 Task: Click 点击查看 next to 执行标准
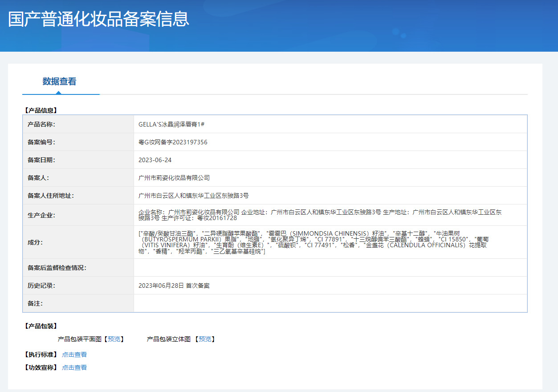coord(74,355)
